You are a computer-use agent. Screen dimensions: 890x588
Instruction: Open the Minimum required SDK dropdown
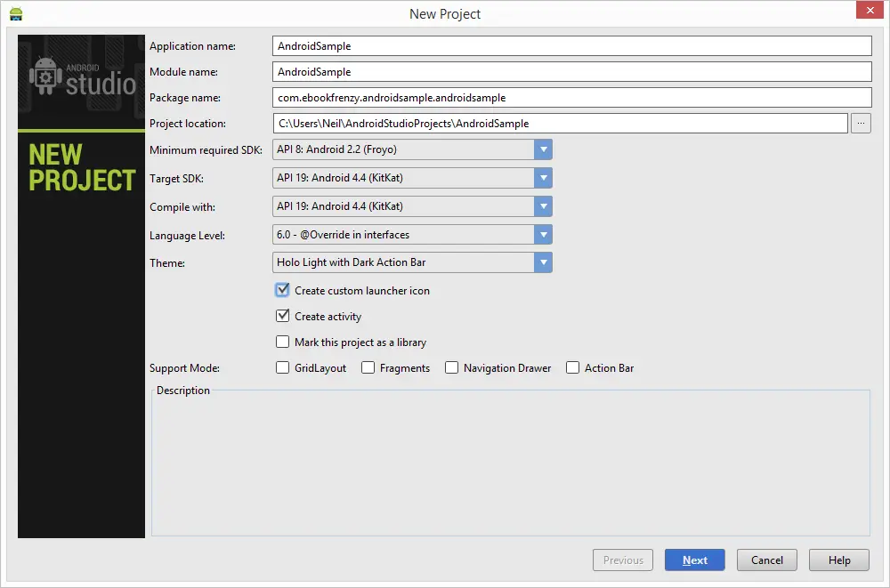544,149
